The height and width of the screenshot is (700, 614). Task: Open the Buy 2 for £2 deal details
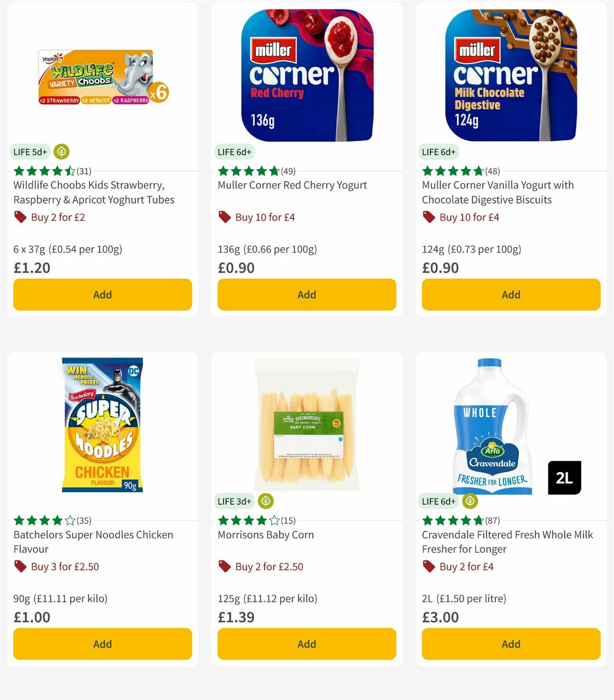[x=58, y=217]
